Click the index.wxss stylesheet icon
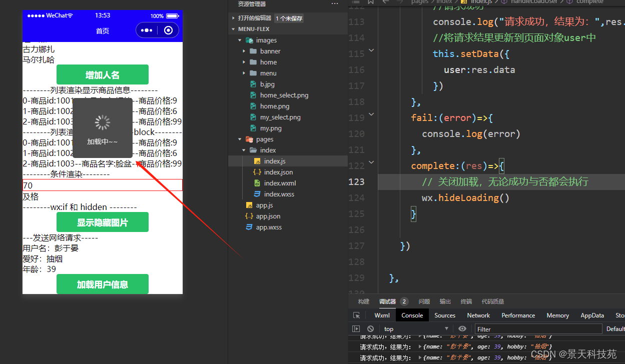The height and width of the screenshot is (364, 625). 257,194
